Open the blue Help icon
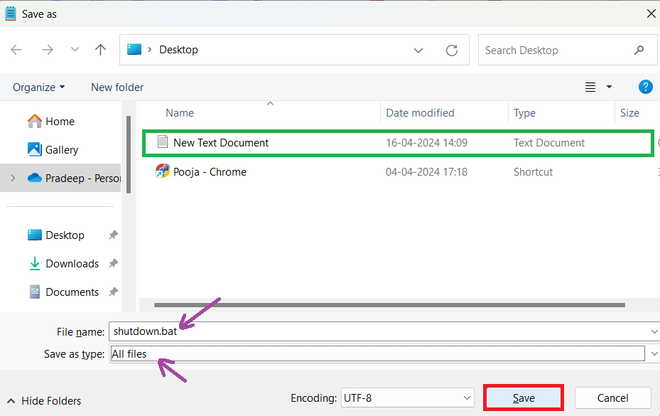Viewport: 660px width, 416px height. pyautogui.click(x=645, y=87)
